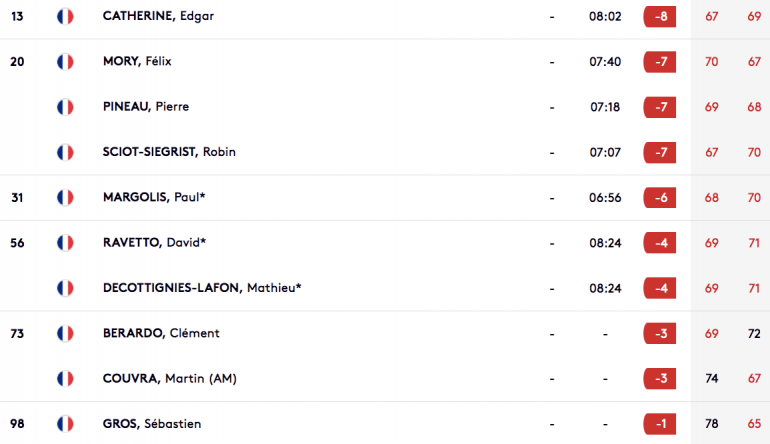Click round score 74 for Couvra
Viewport: 770px width, 444px height.
tap(712, 379)
